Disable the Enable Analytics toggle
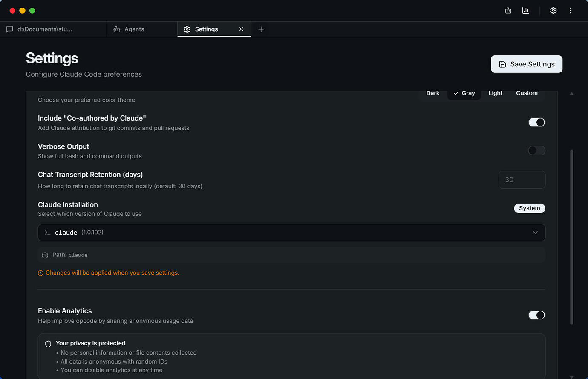The width and height of the screenshot is (588, 379). coord(536,315)
